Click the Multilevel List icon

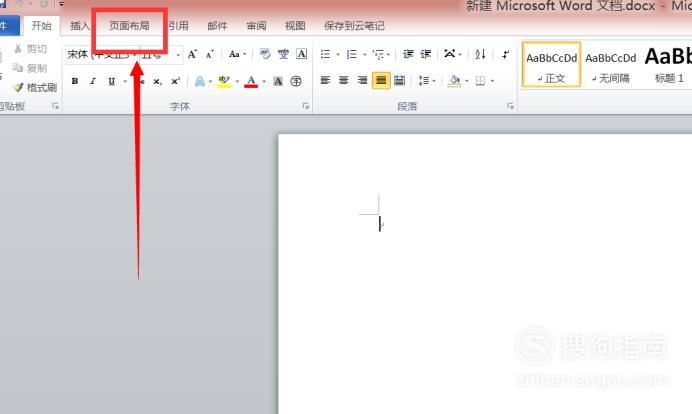[378, 54]
